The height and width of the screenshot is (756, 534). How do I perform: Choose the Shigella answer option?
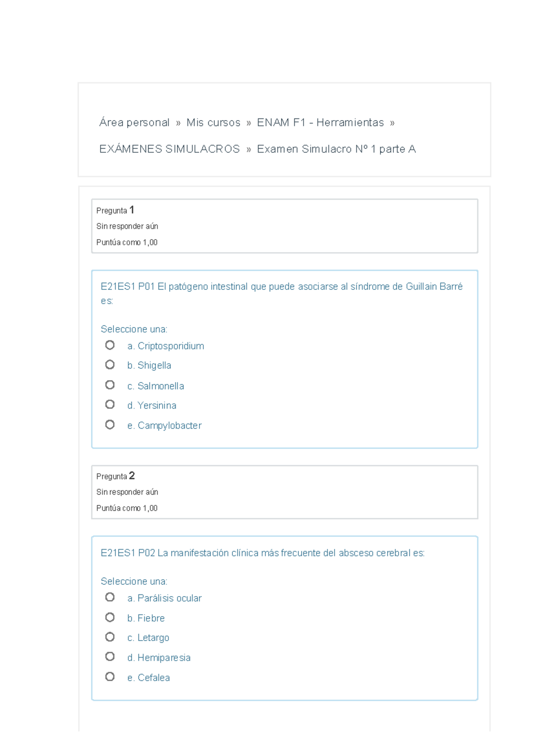pyautogui.click(x=110, y=365)
